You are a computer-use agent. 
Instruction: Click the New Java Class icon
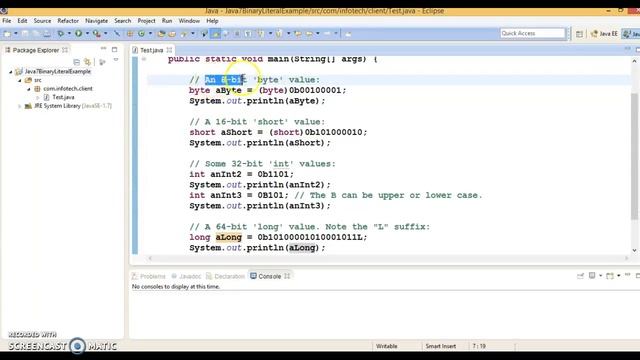(141, 34)
